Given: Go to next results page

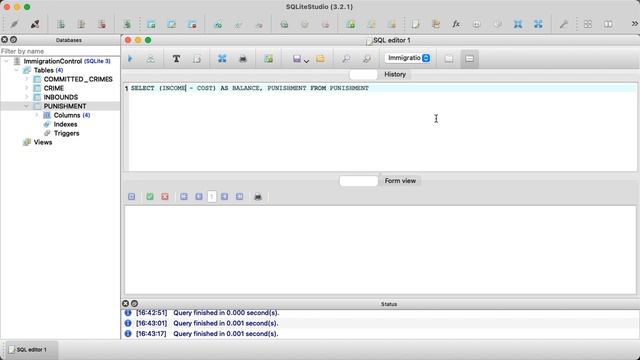Looking at the screenshot, I should [224, 197].
